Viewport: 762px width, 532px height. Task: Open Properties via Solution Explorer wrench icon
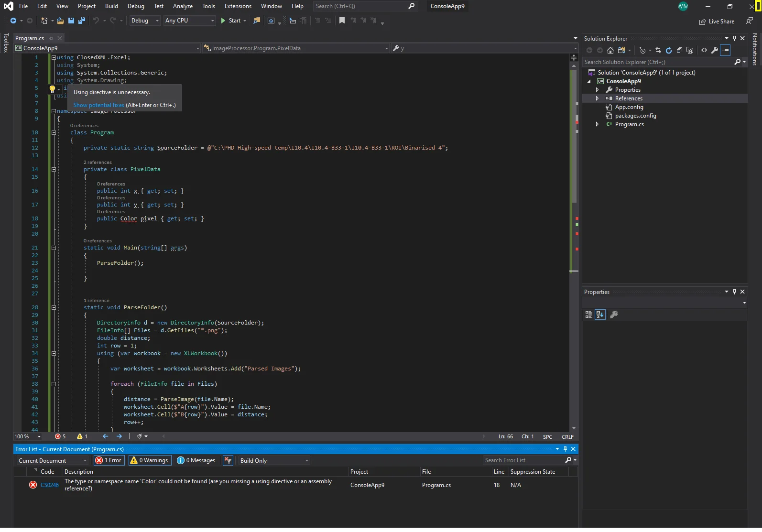(715, 50)
